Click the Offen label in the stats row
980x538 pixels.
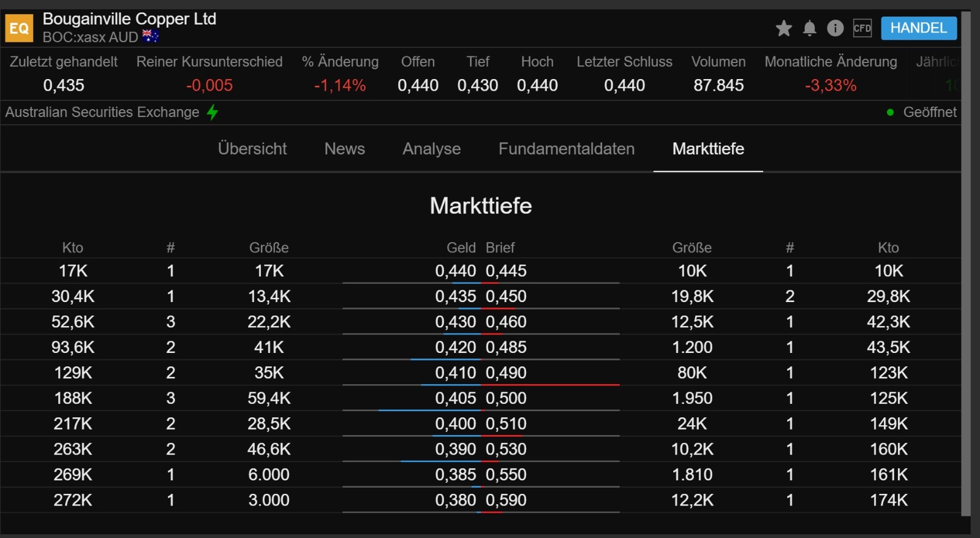(418, 62)
